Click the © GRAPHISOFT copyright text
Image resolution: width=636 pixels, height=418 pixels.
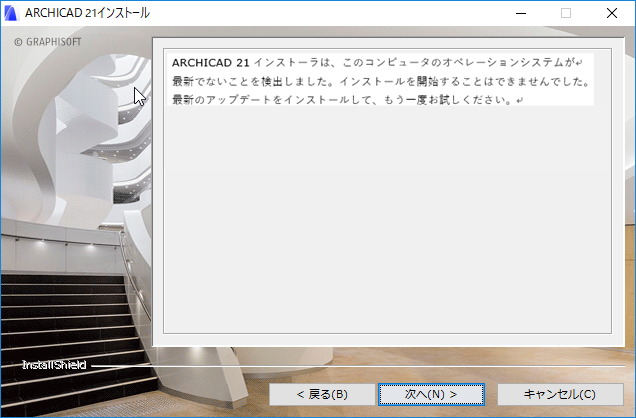(x=48, y=42)
